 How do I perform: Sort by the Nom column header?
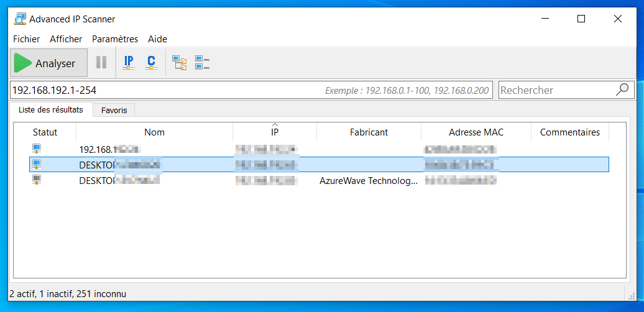(154, 132)
